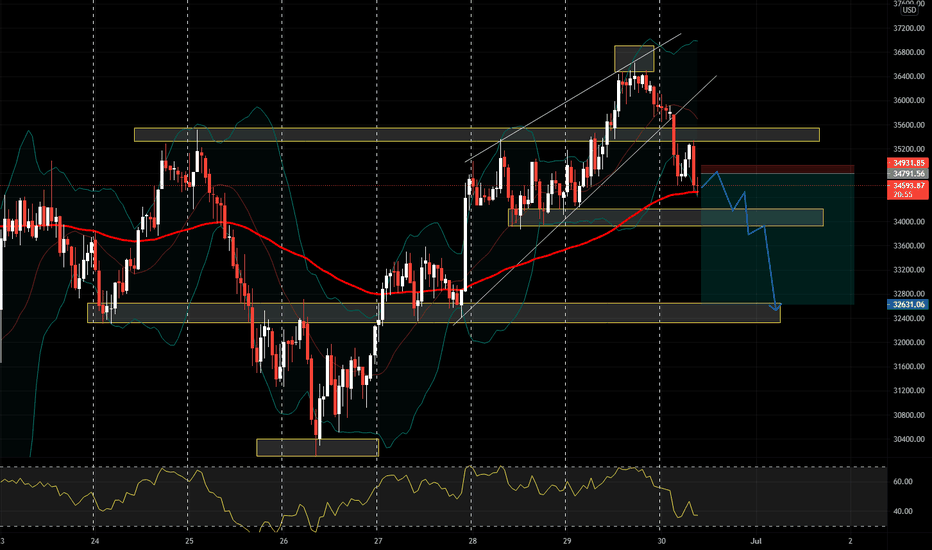This screenshot has width=932, height=550.
Task: Click the 33600.00 price axis label
Action: [x=909, y=246]
